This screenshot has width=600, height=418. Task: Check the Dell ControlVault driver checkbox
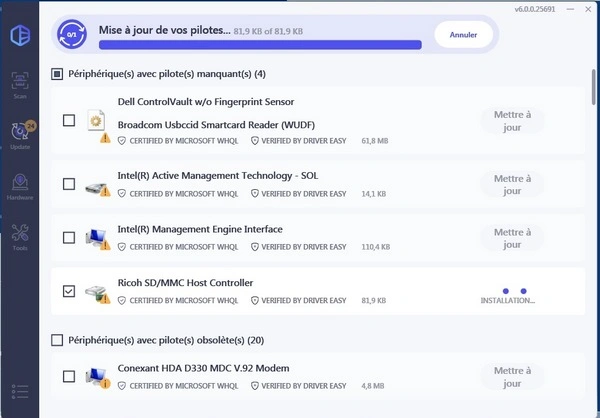[69, 121]
